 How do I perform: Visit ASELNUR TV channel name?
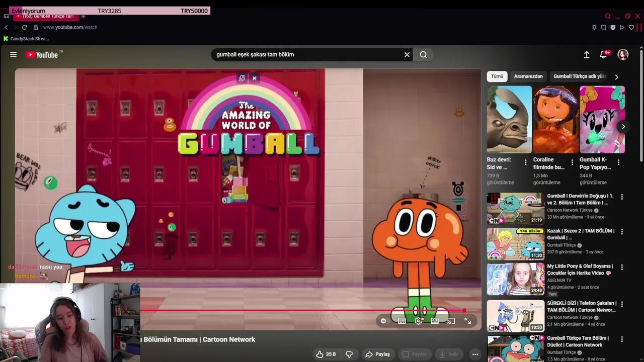click(x=559, y=281)
